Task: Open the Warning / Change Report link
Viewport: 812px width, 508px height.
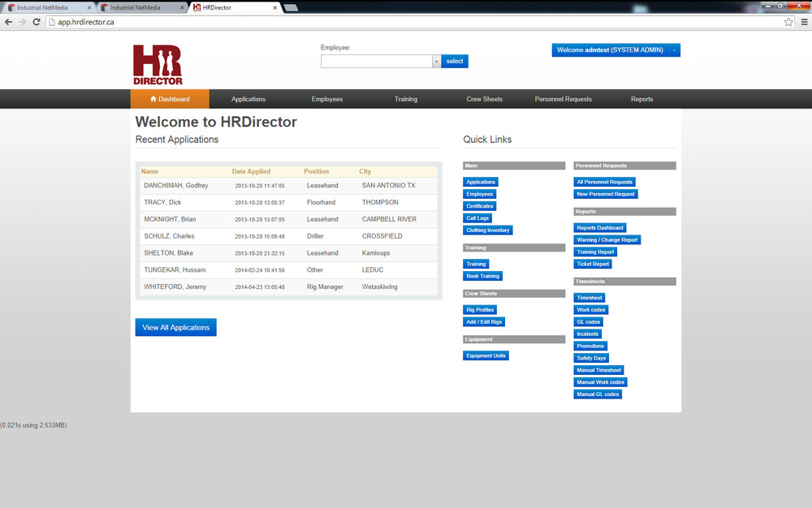Action: tap(607, 240)
